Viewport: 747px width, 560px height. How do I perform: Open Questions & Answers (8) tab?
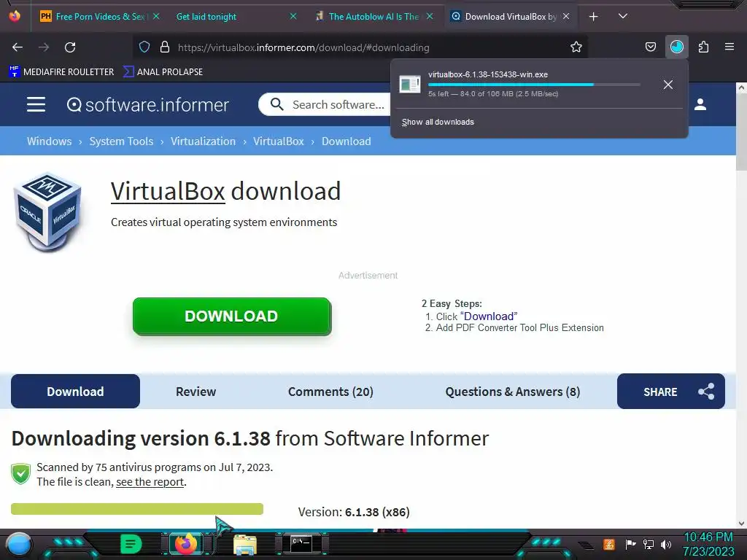513,392
